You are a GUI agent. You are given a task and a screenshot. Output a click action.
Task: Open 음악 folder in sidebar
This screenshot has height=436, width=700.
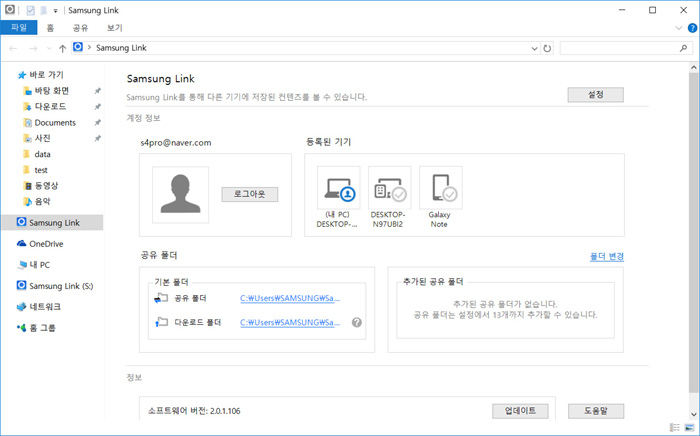point(42,201)
